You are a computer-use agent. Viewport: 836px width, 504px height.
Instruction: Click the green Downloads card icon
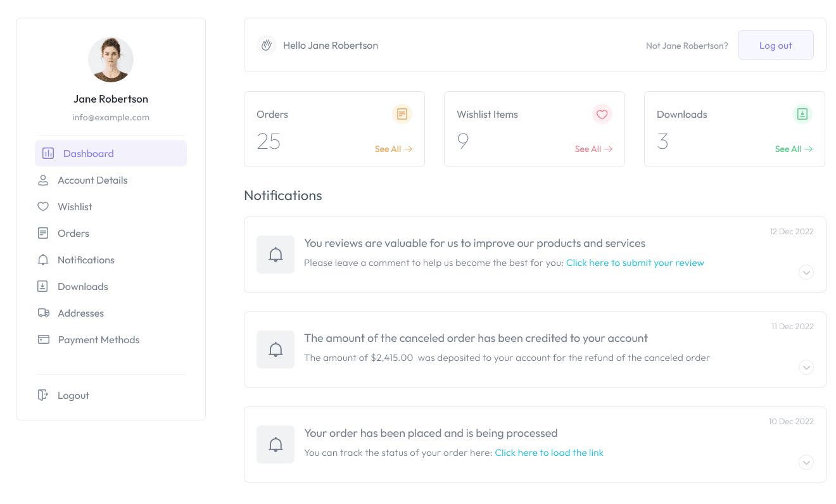[802, 114]
